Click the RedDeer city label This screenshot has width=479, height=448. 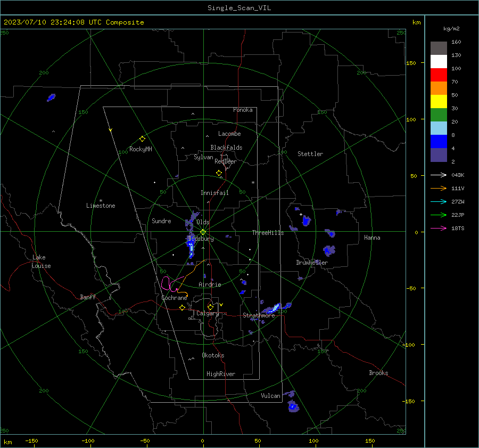coord(226,161)
